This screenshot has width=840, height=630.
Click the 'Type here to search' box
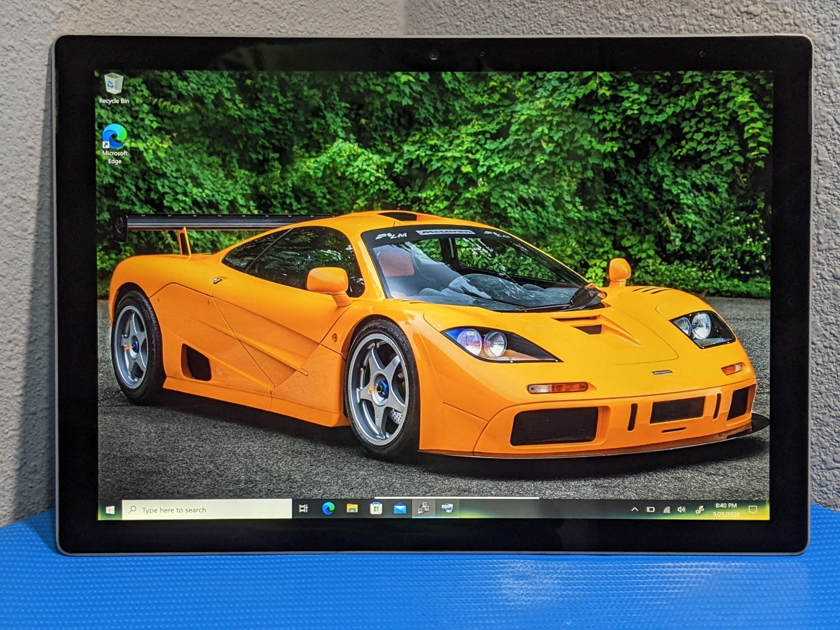pos(207,509)
